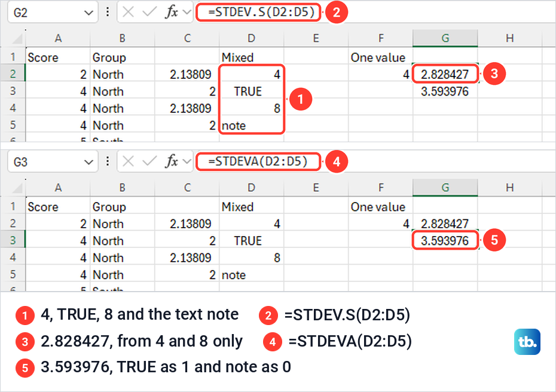Select row 4 header in top sheet
556x392 pixels.
click(x=13, y=108)
